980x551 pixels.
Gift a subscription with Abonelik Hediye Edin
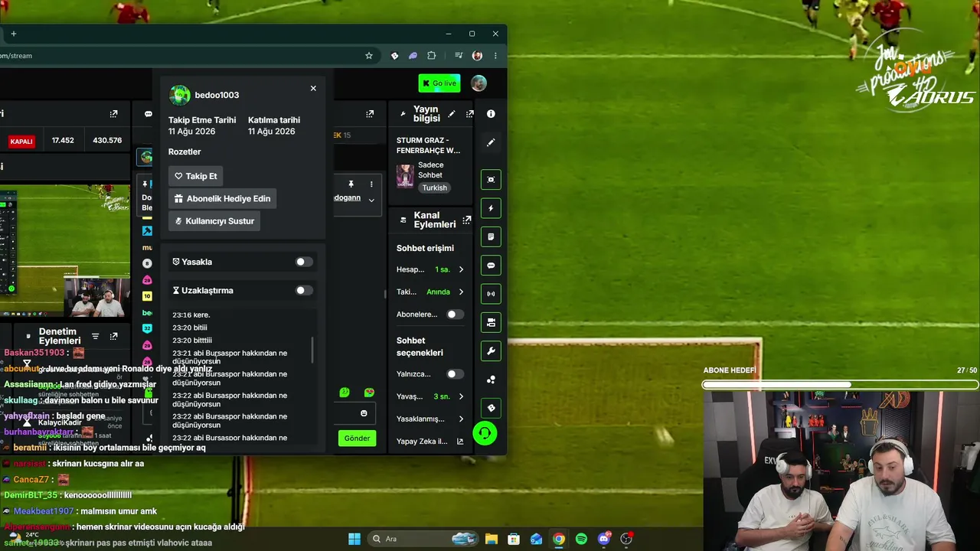(222, 198)
